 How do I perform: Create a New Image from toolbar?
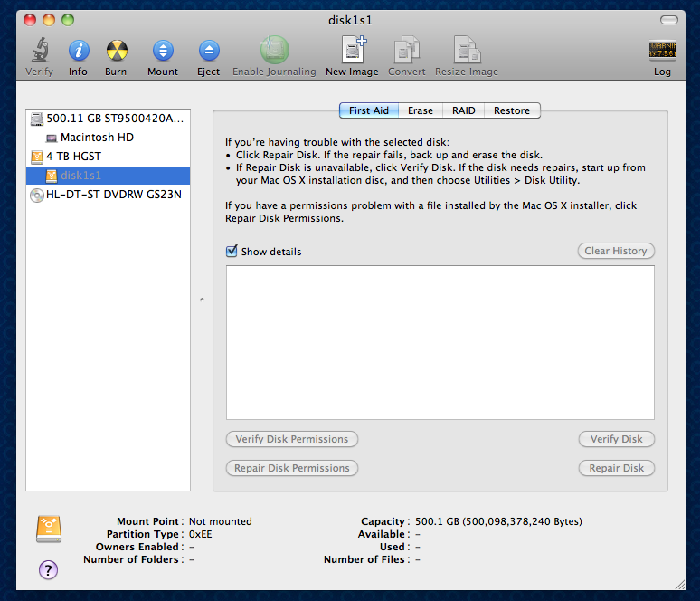353,50
